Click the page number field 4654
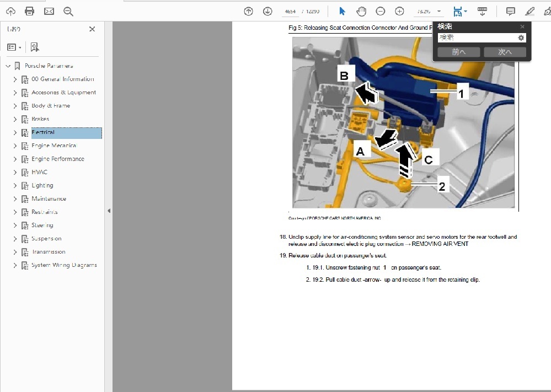The width and height of the screenshot is (551, 392). click(x=290, y=12)
